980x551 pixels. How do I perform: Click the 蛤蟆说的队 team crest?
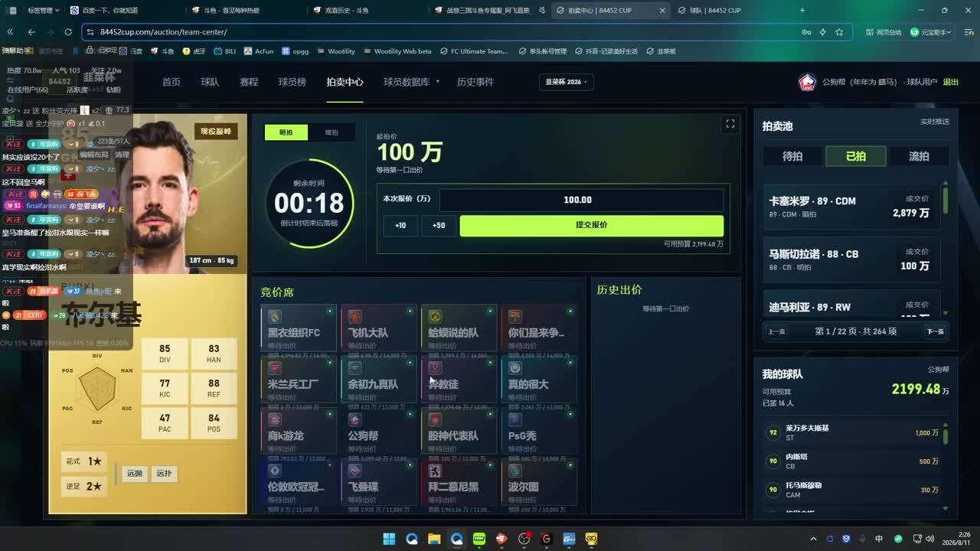(x=435, y=317)
